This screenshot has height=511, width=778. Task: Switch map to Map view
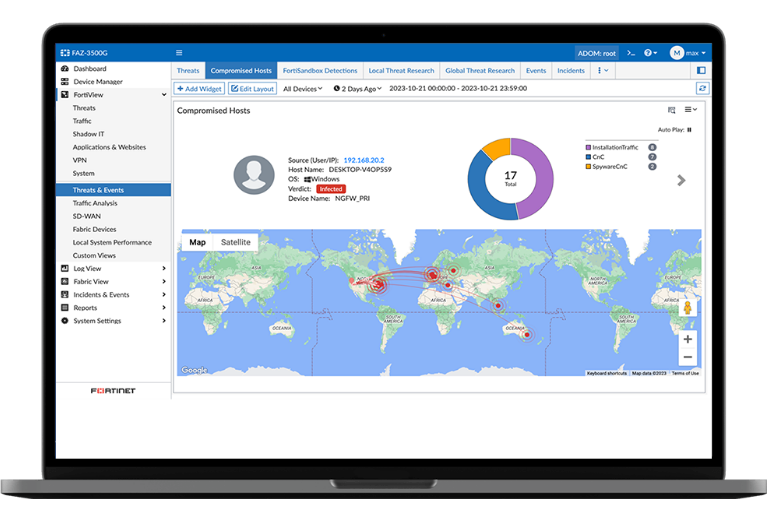(197, 242)
